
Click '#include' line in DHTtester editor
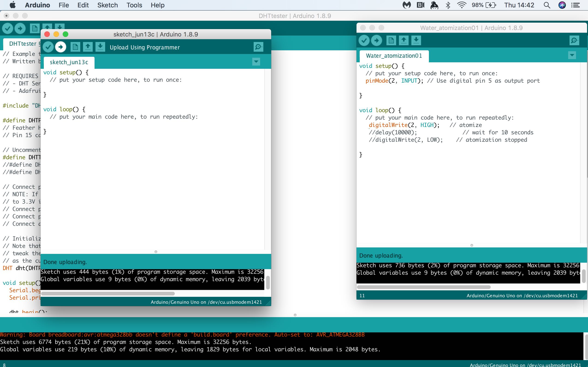[22, 105]
